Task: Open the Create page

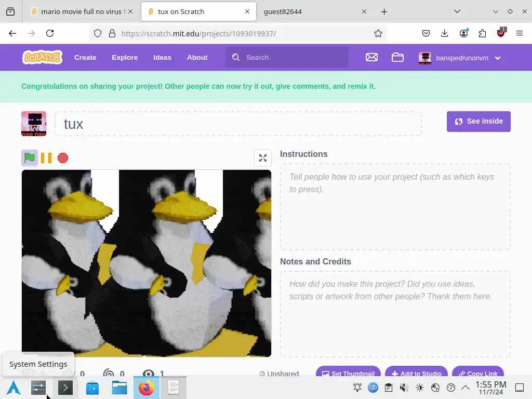Action: [85, 57]
